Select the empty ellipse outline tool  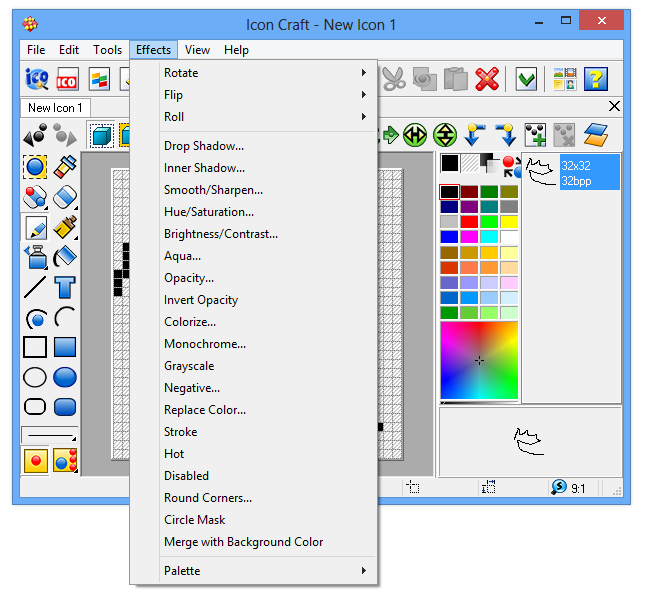point(35,377)
